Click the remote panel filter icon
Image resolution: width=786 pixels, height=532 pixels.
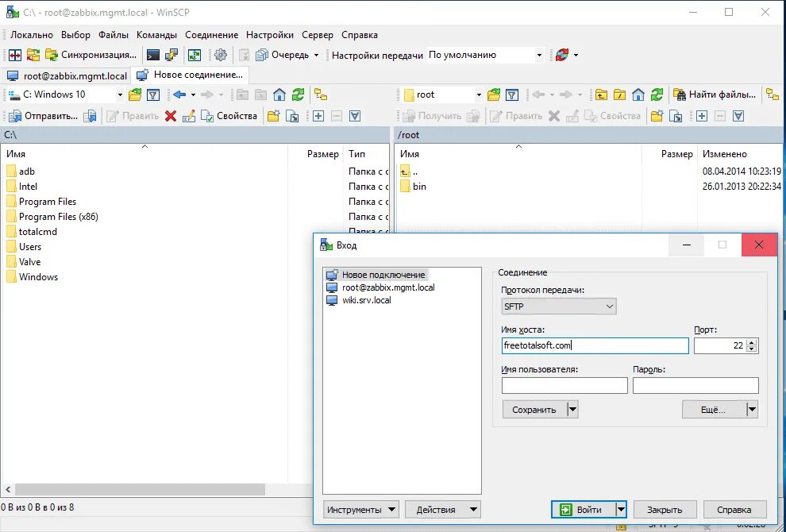coord(512,94)
